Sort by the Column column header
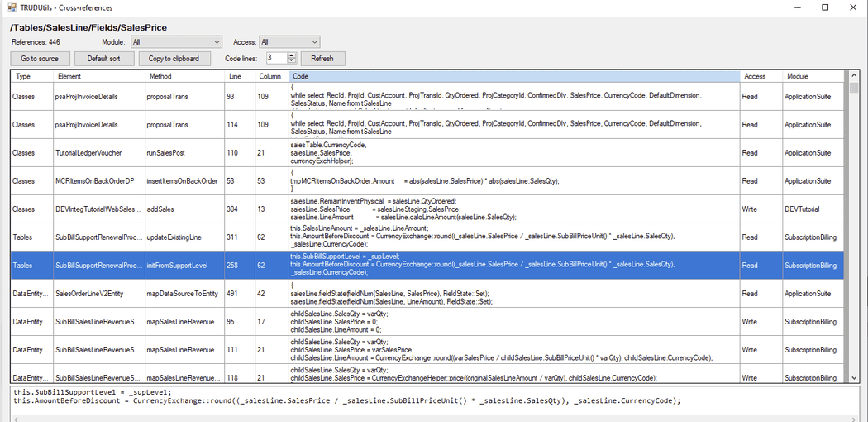 [x=272, y=76]
